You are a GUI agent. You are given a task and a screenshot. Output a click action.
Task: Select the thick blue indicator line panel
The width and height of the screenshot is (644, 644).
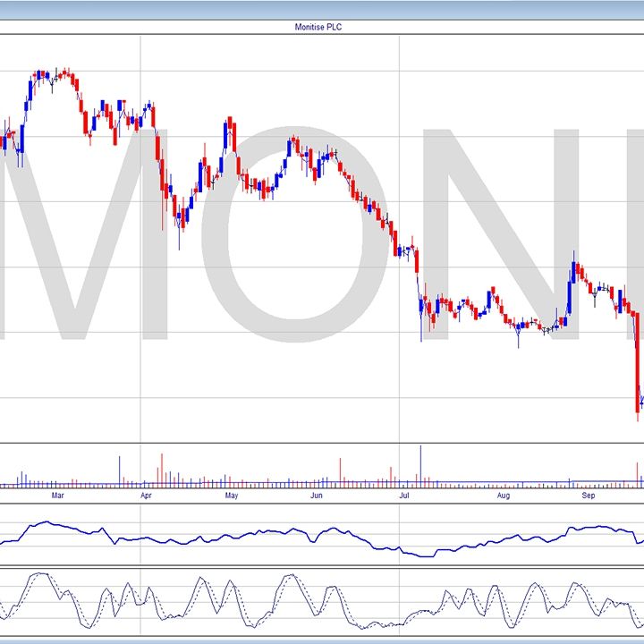[322, 535]
